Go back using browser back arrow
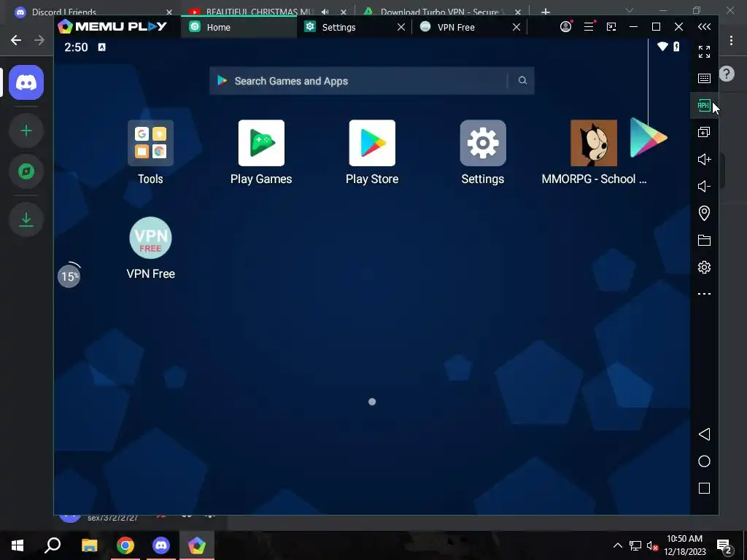 point(16,40)
